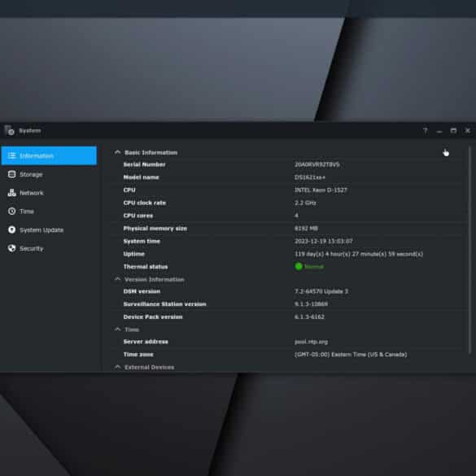The width and height of the screenshot is (476, 476).
Task: Click the CPU cores row label
Action: pyautogui.click(x=138, y=216)
